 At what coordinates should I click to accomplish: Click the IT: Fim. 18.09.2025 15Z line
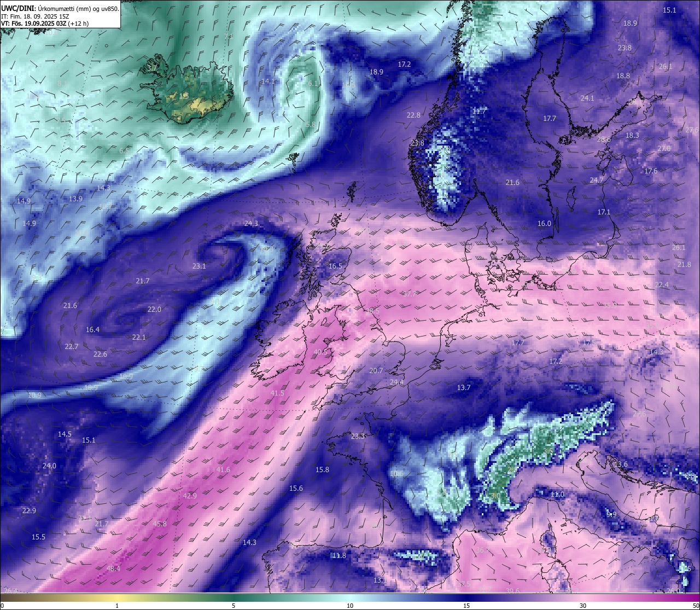[35, 16]
